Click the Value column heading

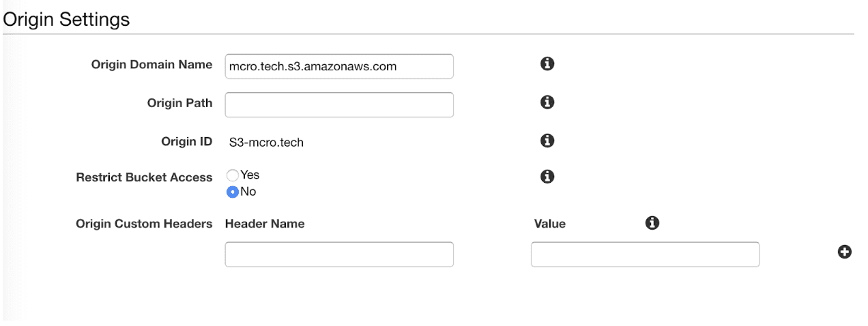pyautogui.click(x=550, y=224)
